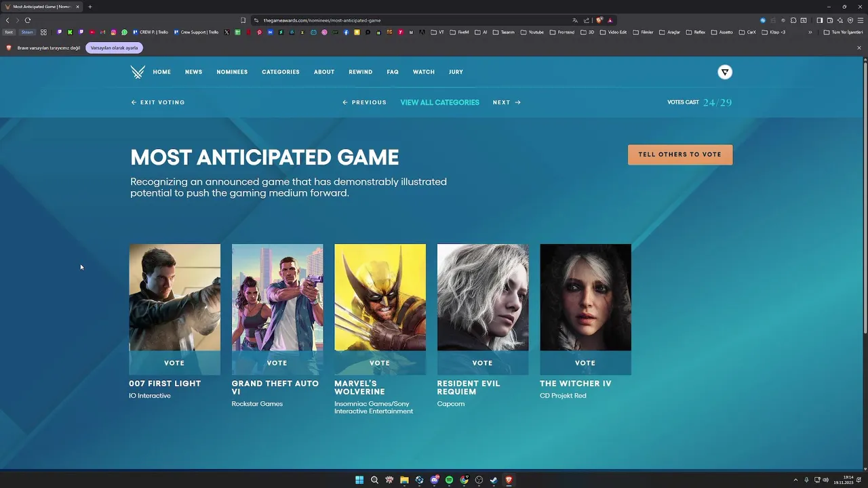The width and height of the screenshot is (868, 488).
Task: Click EXIT VOTING link
Action: (x=158, y=102)
